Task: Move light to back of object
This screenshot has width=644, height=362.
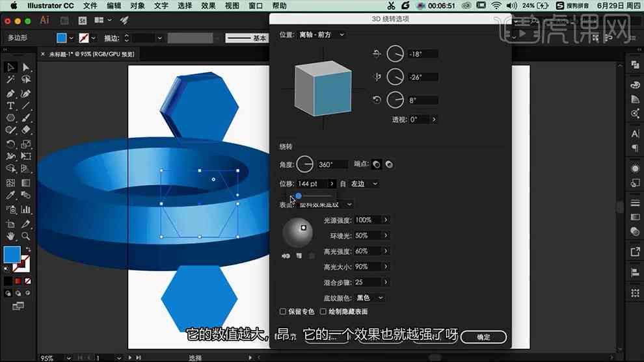Action: click(x=286, y=255)
